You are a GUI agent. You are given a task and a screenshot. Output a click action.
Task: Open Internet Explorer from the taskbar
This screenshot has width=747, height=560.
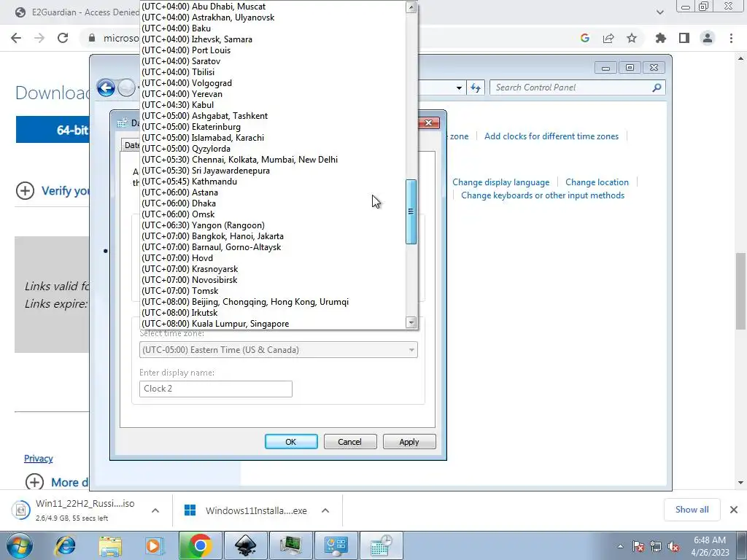tap(66, 545)
